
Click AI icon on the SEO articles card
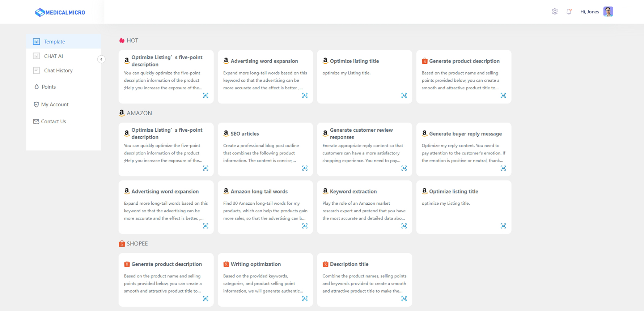305,168
